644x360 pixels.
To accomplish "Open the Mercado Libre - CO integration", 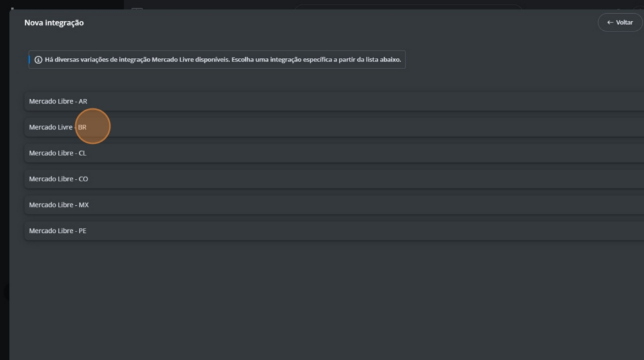I will [334, 179].
